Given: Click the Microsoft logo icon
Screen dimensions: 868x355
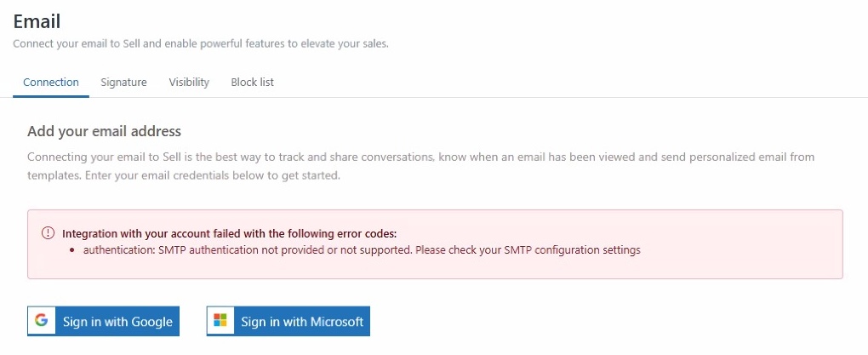Looking at the screenshot, I should click(x=220, y=321).
